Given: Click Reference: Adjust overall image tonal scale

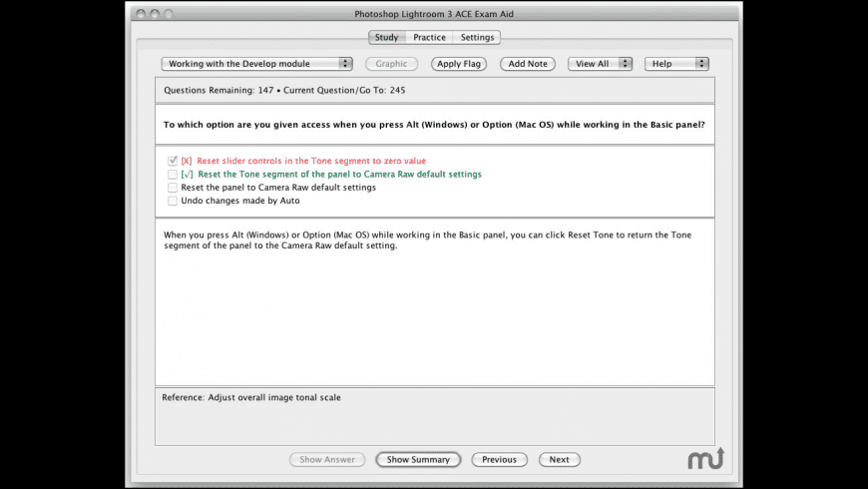Looking at the screenshot, I should tap(251, 397).
